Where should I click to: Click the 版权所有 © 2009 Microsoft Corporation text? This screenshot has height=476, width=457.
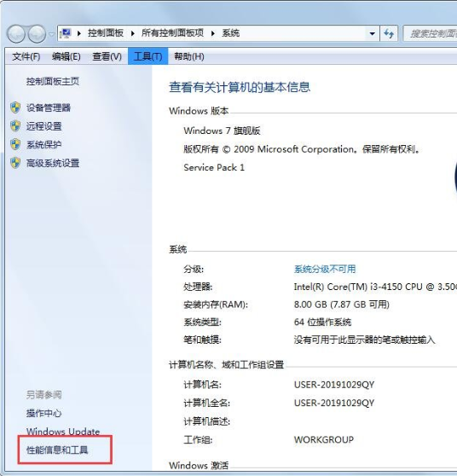(269, 149)
